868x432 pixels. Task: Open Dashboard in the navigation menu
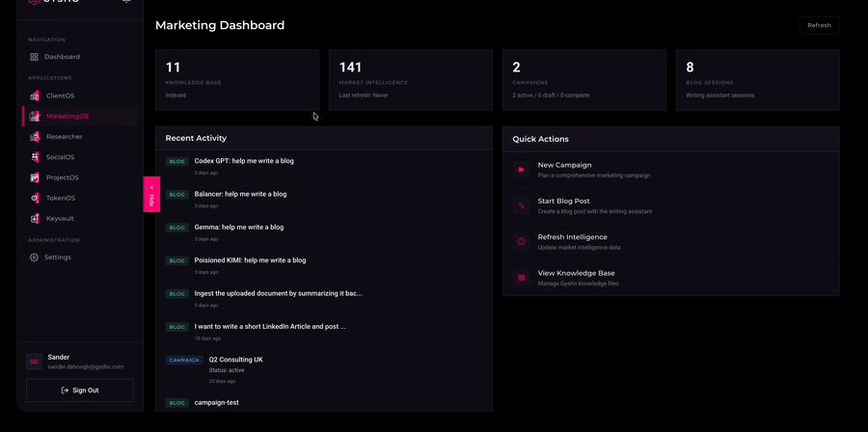pos(79,57)
